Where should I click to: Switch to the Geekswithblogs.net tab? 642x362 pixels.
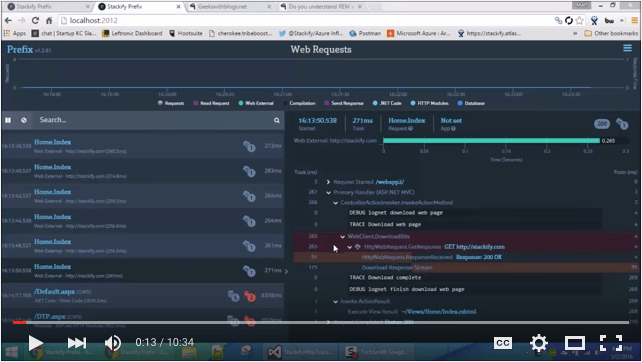(231, 7)
